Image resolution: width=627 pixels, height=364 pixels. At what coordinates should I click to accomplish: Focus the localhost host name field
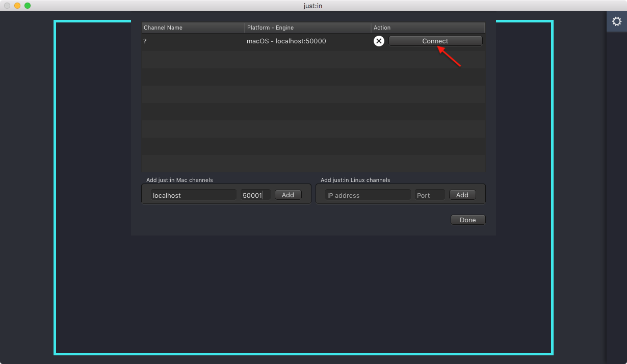194,195
